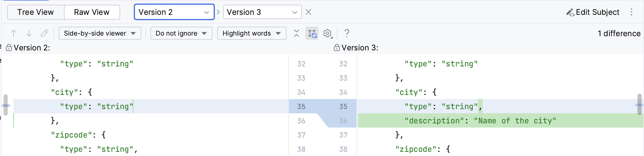Go to previous difference arrow
The height and width of the screenshot is (156, 644).
pyautogui.click(x=14, y=33)
